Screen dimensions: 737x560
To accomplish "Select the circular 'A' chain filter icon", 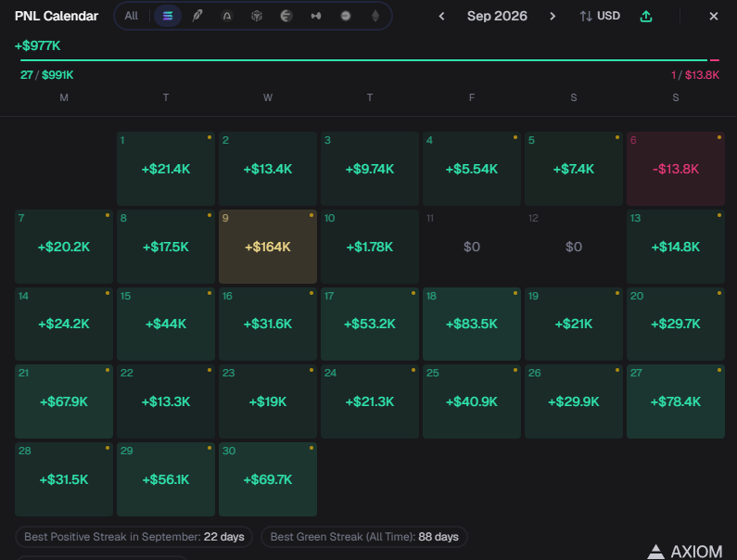I will 227,16.
